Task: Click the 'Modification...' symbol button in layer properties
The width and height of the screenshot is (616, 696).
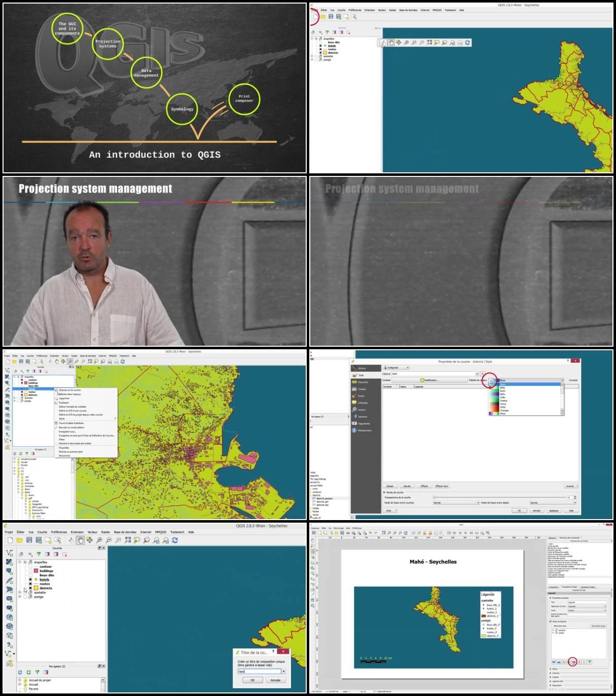Action: (x=429, y=380)
